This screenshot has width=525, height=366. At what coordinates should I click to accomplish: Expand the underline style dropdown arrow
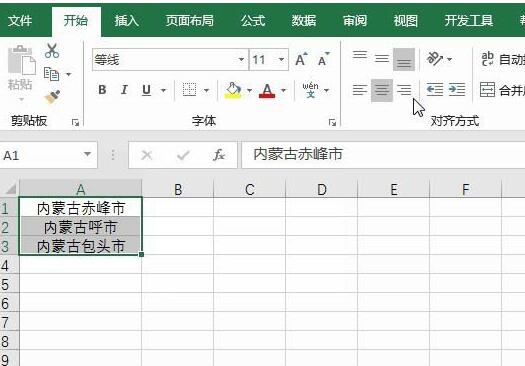click(163, 90)
